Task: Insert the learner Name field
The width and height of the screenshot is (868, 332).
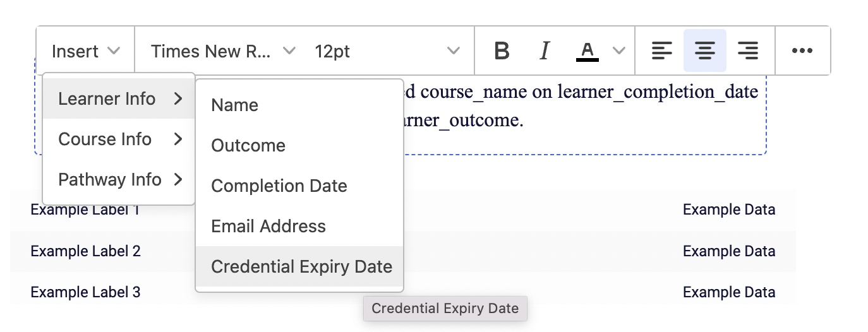Action: point(299,105)
